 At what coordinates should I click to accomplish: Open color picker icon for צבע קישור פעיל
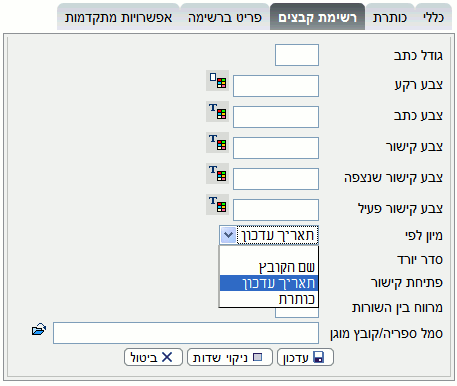pos(217,205)
